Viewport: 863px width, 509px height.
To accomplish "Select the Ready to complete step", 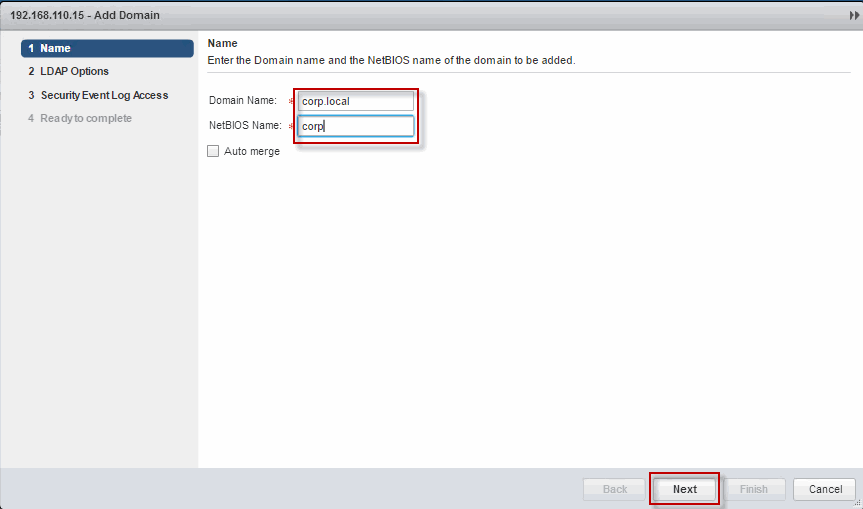I will 86,118.
